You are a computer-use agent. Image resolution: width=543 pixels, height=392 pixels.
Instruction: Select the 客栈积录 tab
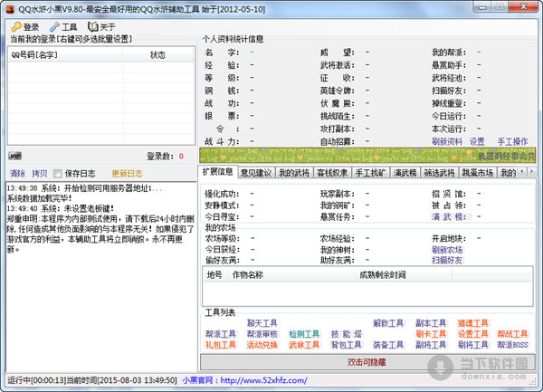pyautogui.click(x=332, y=172)
